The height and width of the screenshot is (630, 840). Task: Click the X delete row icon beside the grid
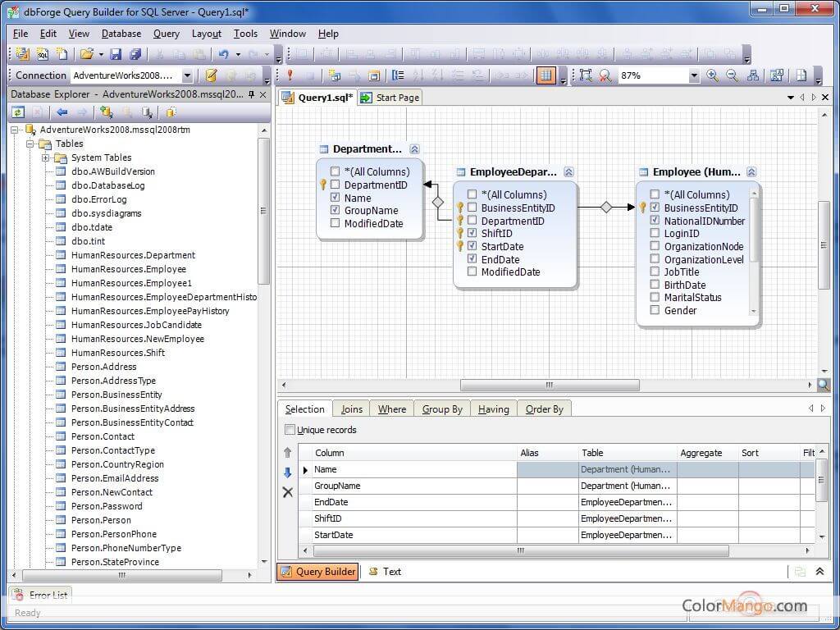(x=288, y=492)
